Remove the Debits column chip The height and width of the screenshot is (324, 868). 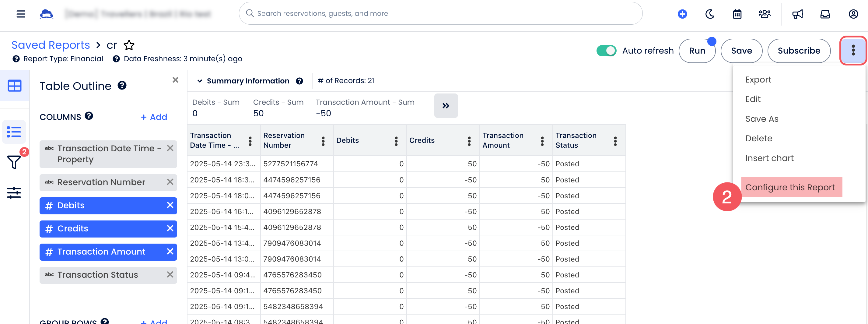point(170,205)
